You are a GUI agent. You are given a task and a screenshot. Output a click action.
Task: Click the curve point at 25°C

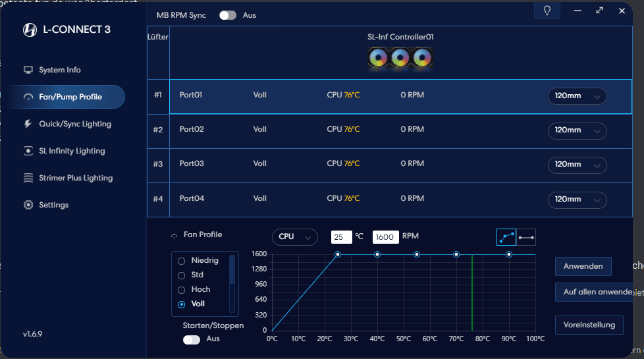pyautogui.click(x=338, y=254)
